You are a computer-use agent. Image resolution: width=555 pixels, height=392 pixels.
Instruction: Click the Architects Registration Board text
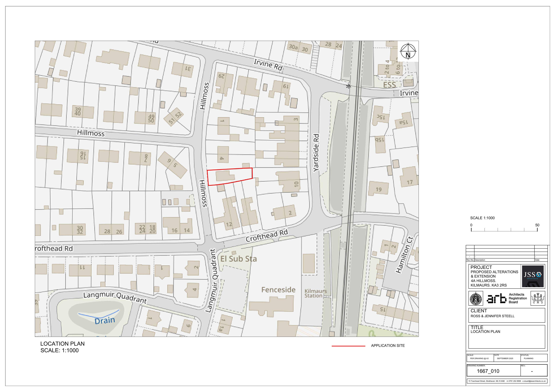518,298
